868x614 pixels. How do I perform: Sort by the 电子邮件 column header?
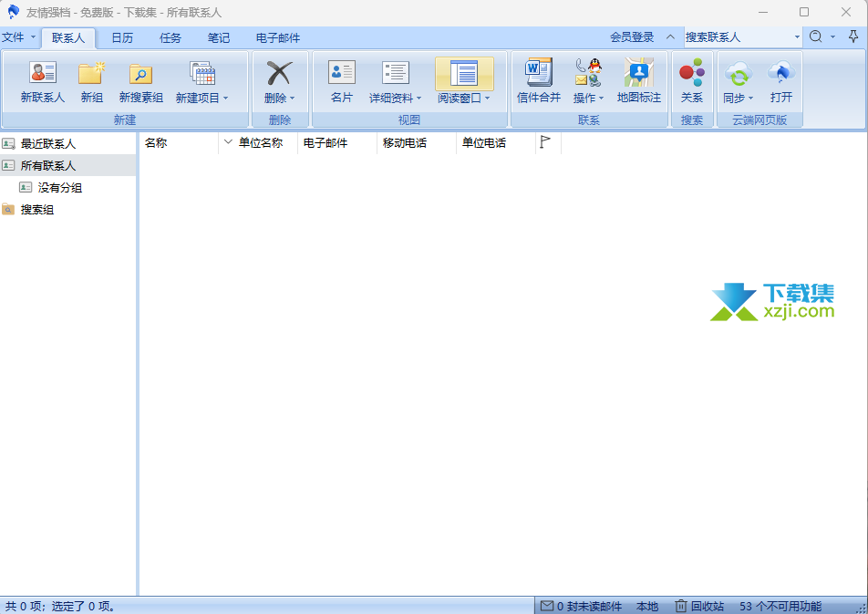pyautogui.click(x=337, y=143)
